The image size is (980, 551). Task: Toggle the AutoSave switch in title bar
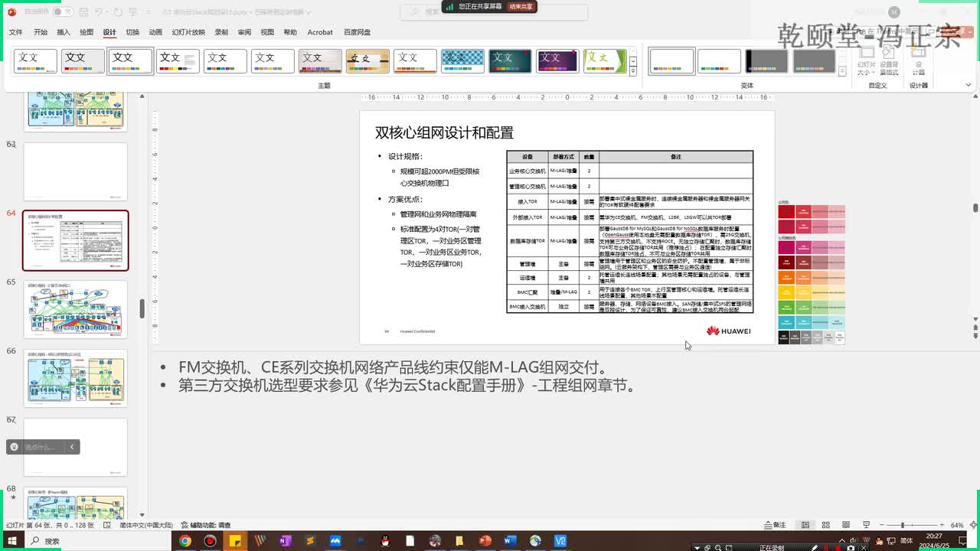tap(63, 12)
